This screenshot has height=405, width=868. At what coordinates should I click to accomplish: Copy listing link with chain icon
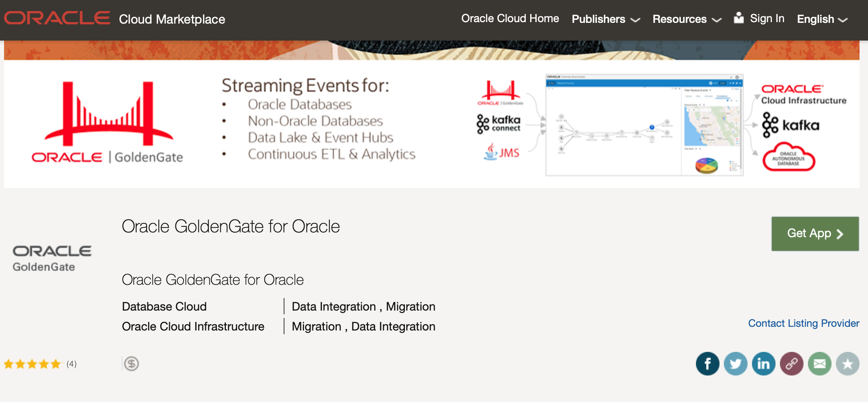tap(791, 364)
